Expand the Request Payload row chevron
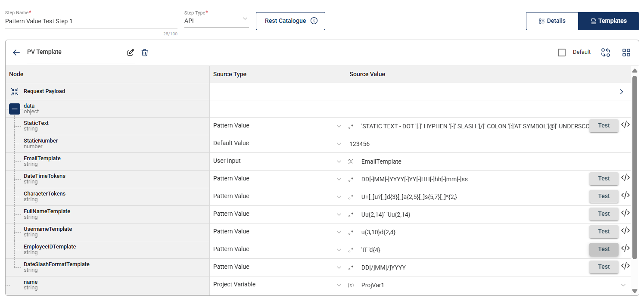 click(x=622, y=92)
